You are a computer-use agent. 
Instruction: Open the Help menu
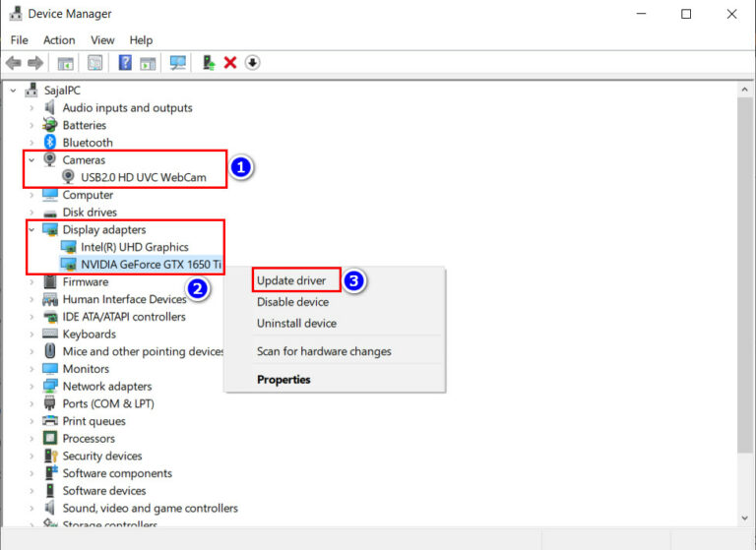(x=141, y=40)
